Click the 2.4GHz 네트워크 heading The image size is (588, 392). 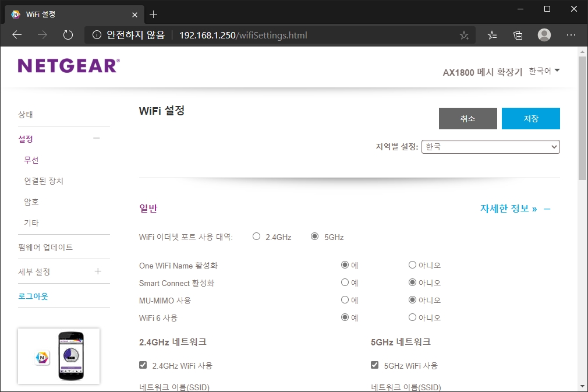[173, 342]
